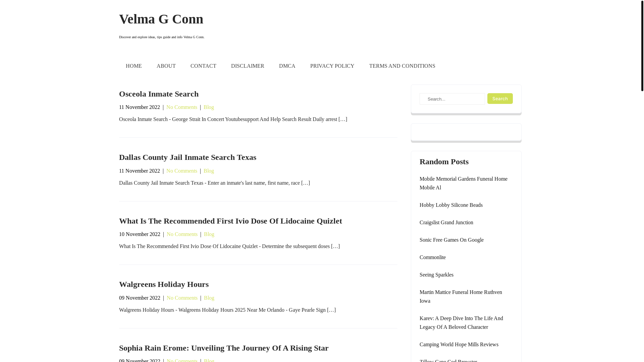
Task: Click the 10 November 2022 date text
Action: (x=140, y=234)
